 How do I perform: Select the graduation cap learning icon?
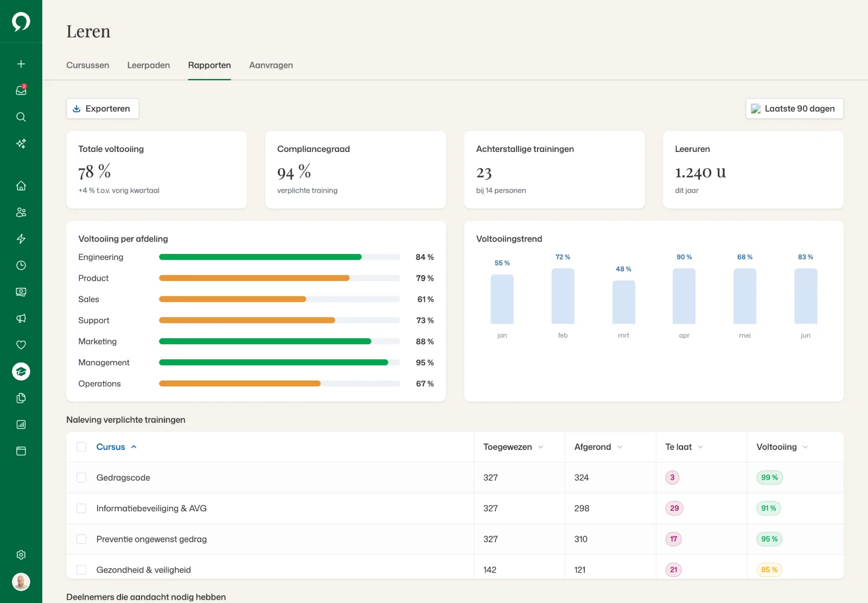coord(21,372)
